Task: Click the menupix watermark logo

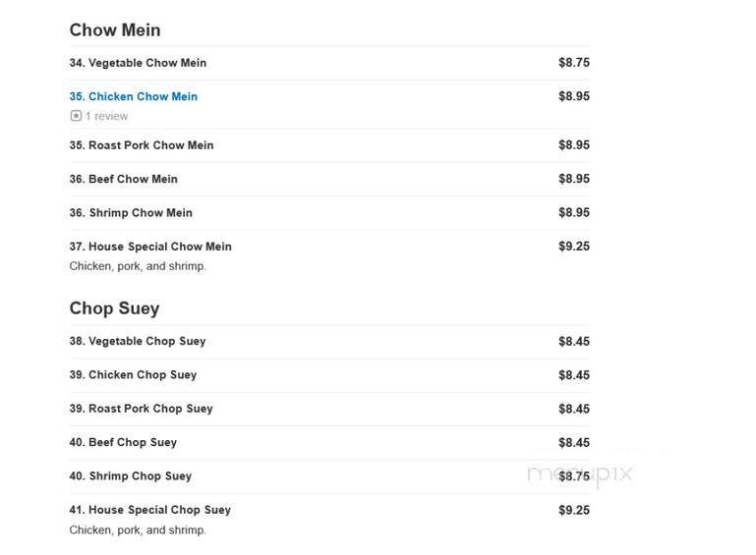Action: click(580, 474)
